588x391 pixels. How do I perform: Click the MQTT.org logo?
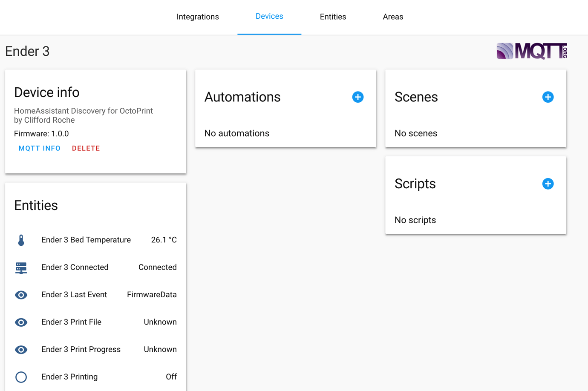[x=531, y=51]
